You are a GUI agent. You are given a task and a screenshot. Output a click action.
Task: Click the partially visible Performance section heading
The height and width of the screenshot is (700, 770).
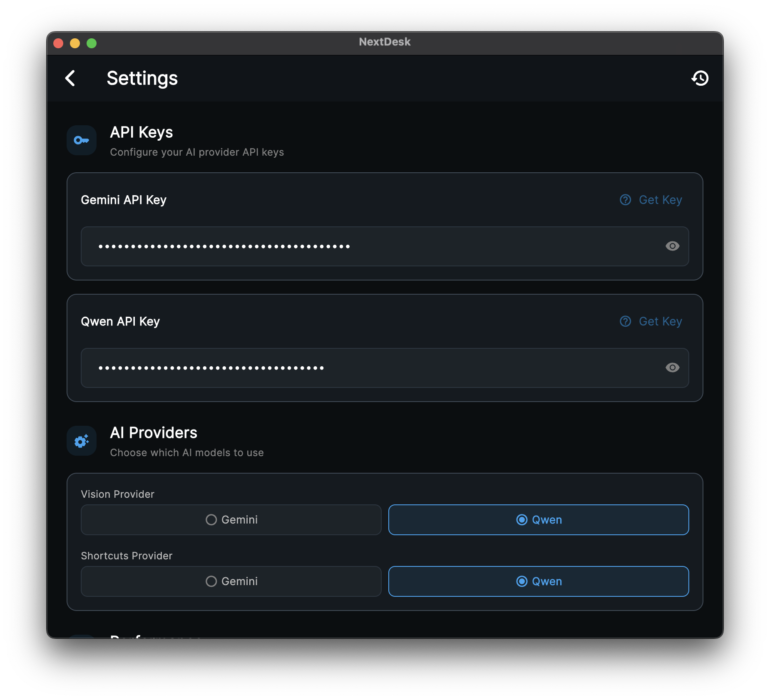[x=155, y=638]
